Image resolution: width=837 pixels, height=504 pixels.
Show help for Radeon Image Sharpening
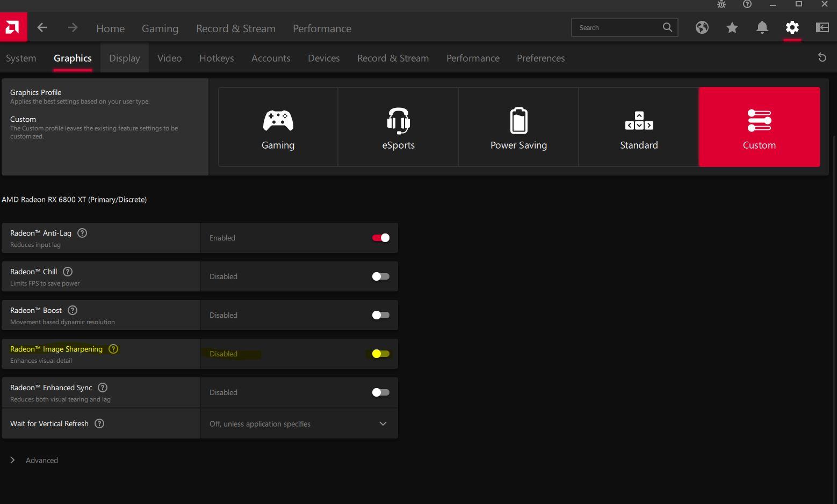click(113, 349)
